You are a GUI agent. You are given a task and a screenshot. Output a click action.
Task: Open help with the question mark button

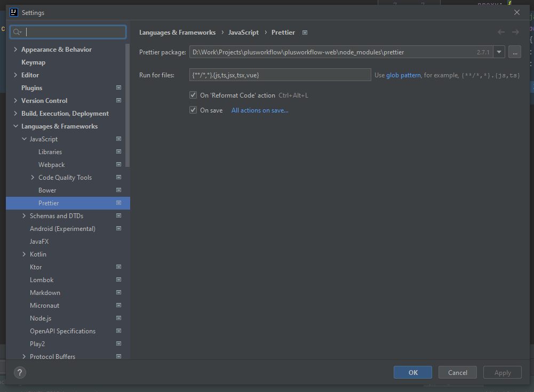[x=20, y=372]
